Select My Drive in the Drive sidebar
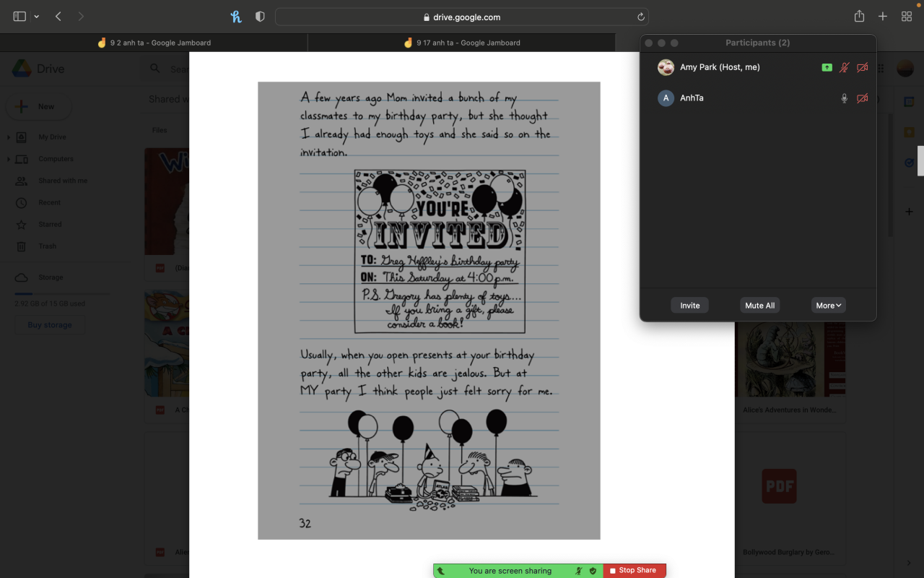 click(x=52, y=137)
